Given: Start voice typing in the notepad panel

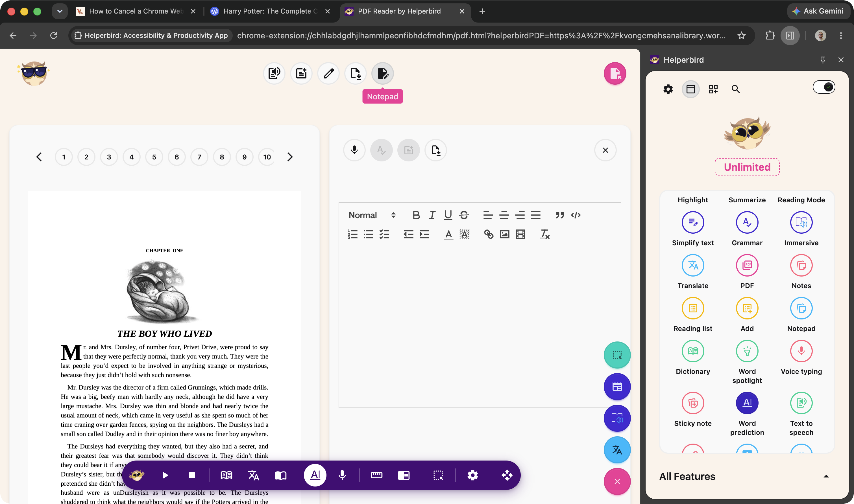Looking at the screenshot, I should 354,150.
